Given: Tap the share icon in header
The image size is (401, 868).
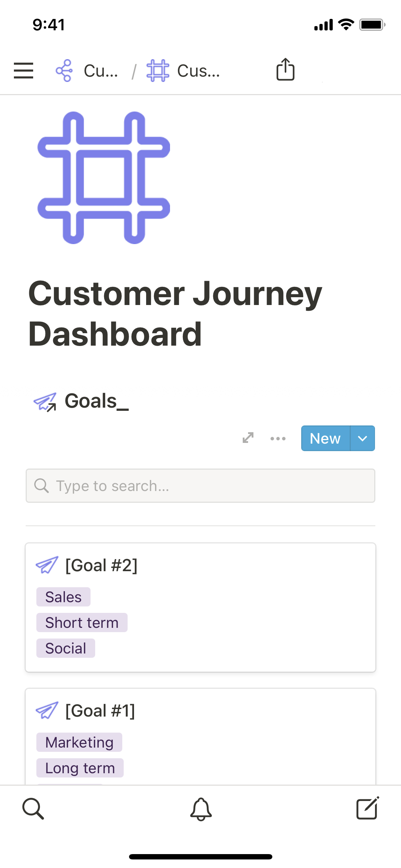Looking at the screenshot, I should (x=285, y=69).
